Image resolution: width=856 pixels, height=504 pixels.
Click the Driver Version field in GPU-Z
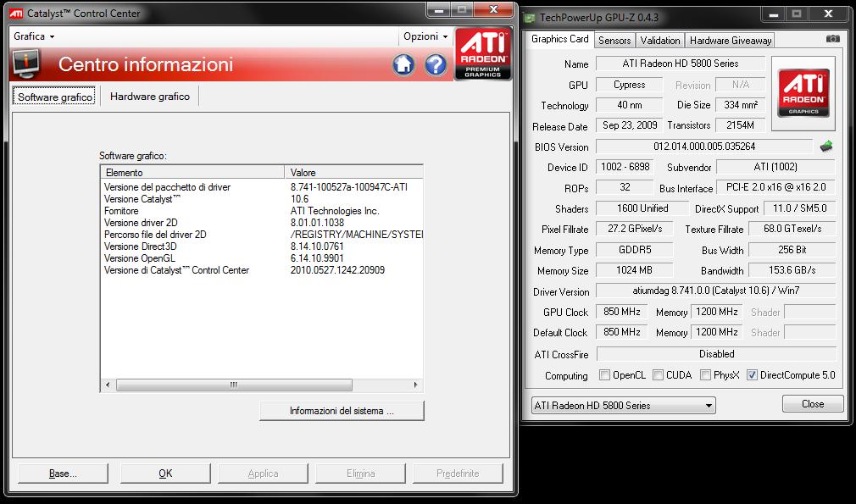click(x=715, y=291)
